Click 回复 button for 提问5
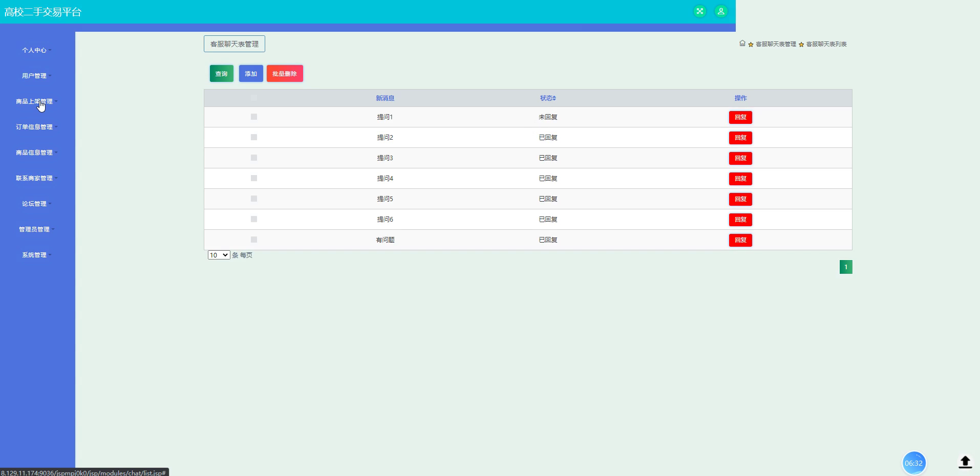Viewport: 980px width, 476px height. (740, 199)
